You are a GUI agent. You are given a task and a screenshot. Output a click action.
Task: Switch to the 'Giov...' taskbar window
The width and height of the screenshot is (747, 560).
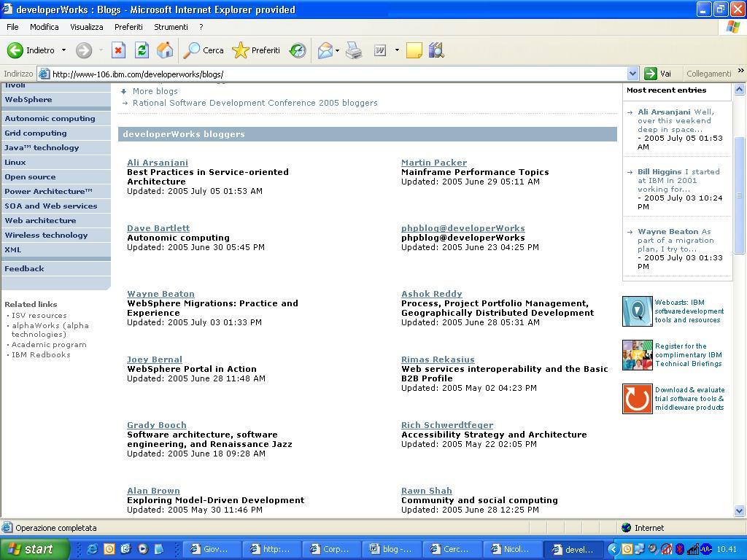coord(212,549)
